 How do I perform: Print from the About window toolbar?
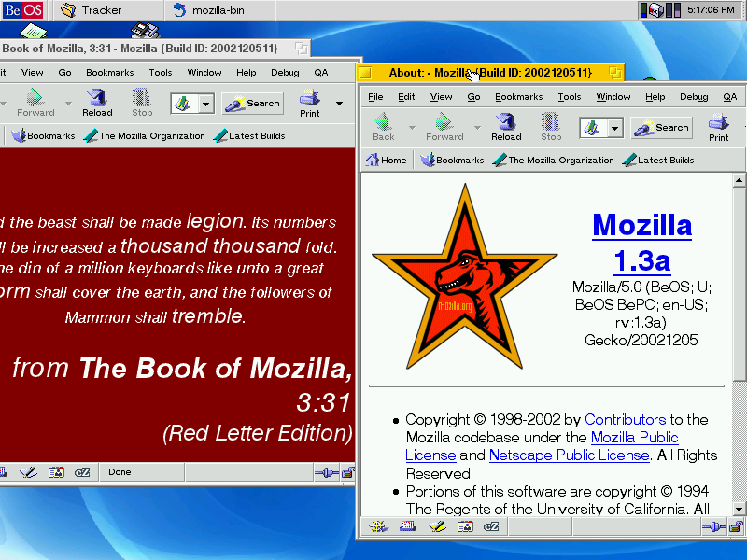point(718,127)
